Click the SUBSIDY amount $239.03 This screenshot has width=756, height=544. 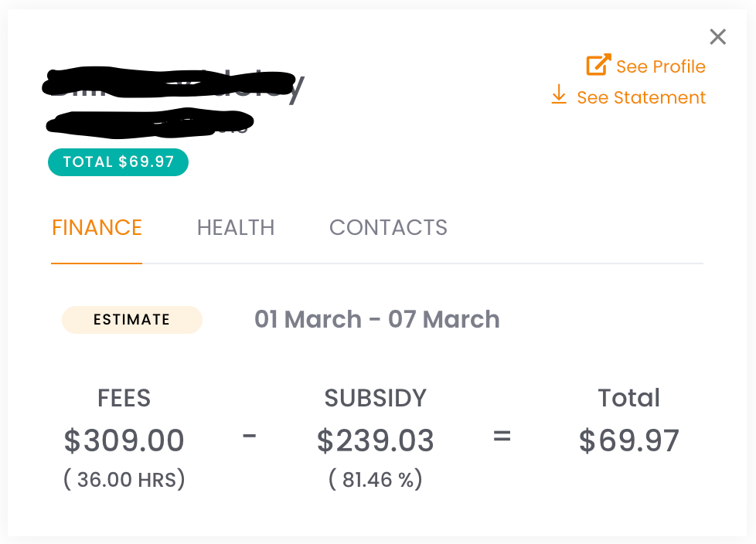pos(375,440)
